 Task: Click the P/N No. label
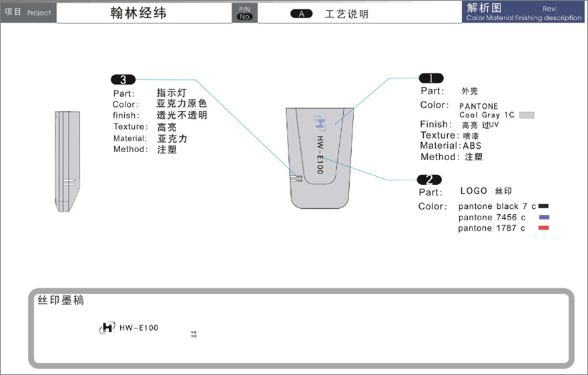click(244, 13)
